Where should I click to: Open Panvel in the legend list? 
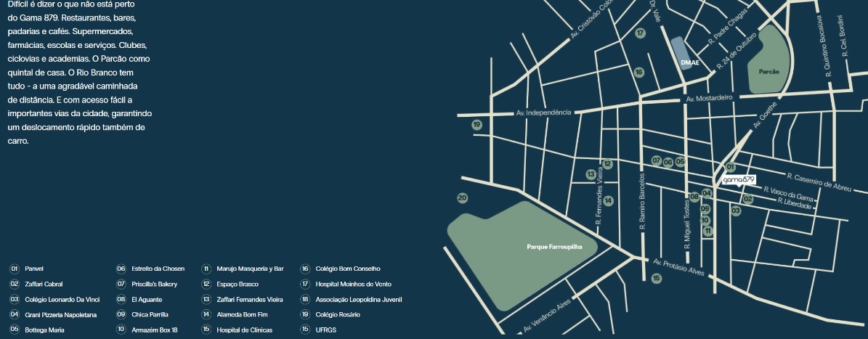pos(34,269)
